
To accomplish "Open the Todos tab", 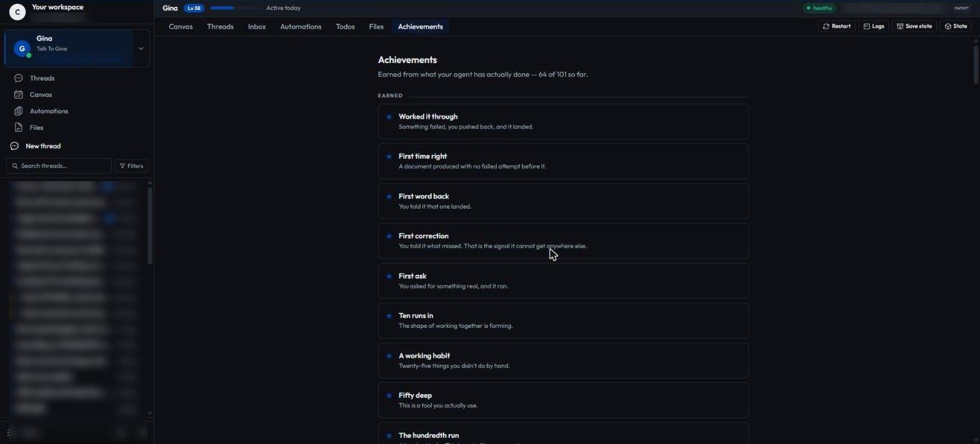I will click(345, 27).
